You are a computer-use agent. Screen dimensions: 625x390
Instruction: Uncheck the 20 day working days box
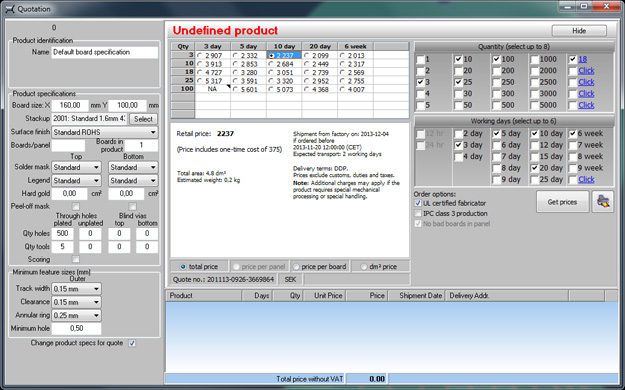coord(535,168)
